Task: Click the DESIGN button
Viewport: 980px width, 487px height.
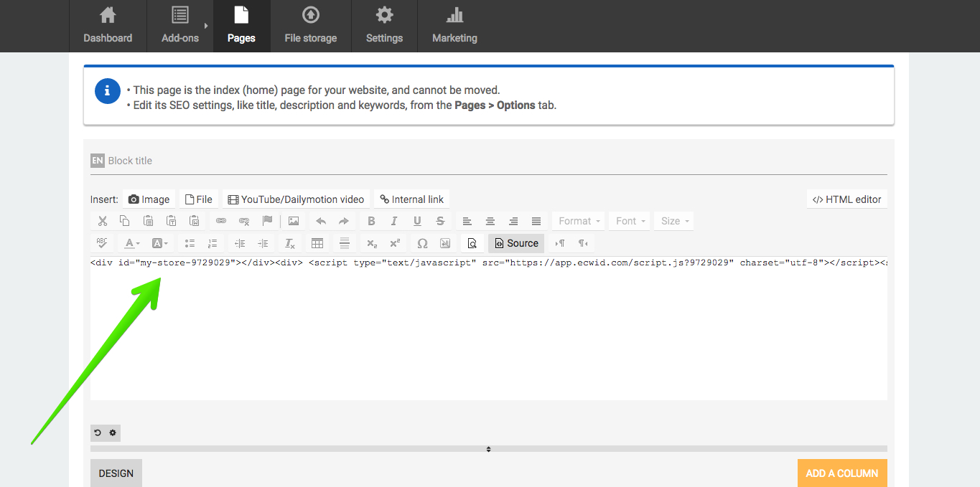Action: [x=116, y=473]
